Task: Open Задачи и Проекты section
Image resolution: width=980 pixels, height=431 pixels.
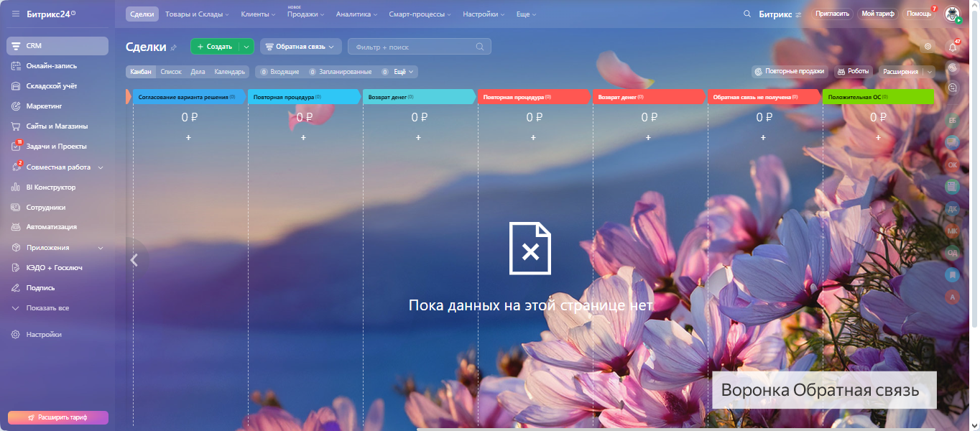Action: pos(57,147)
